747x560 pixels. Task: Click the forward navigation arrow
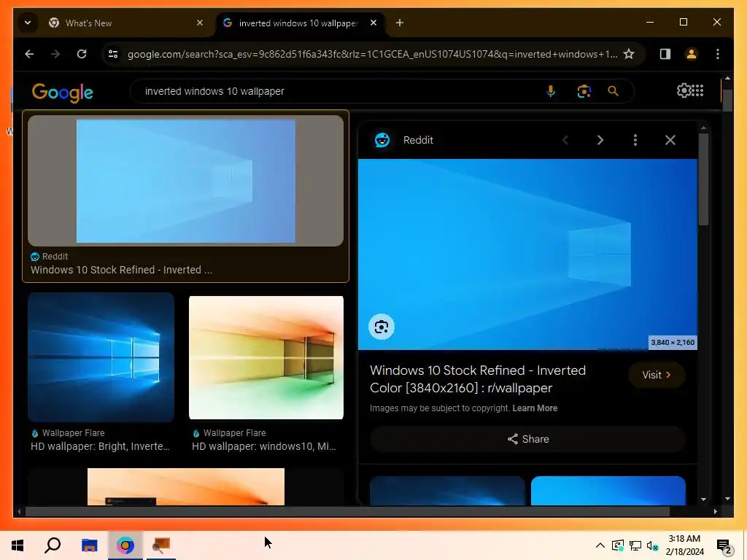(x=55, y=54)
